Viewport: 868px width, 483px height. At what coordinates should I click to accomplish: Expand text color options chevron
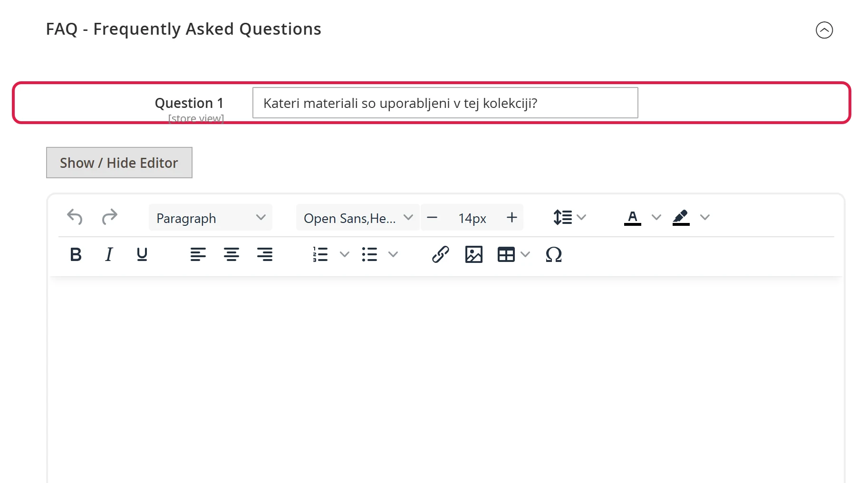(656, 217)
